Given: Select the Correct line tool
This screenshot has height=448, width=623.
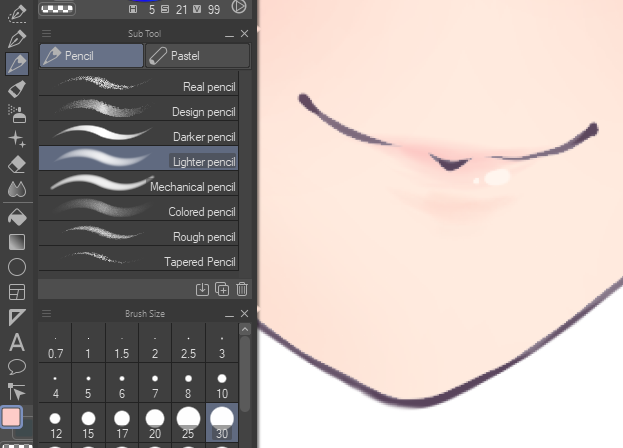Looking at the screenshot, I should coord(17,392).
